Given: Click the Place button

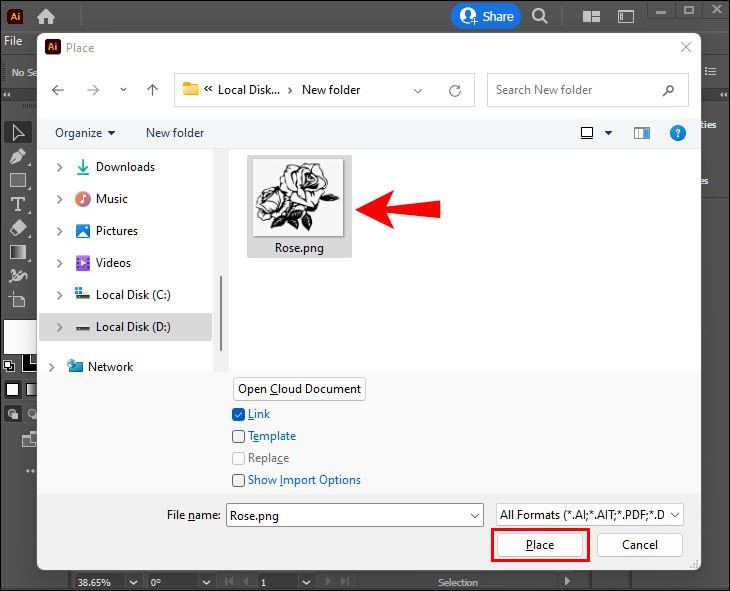Looking at the screenshot, I should coord(540,545).
